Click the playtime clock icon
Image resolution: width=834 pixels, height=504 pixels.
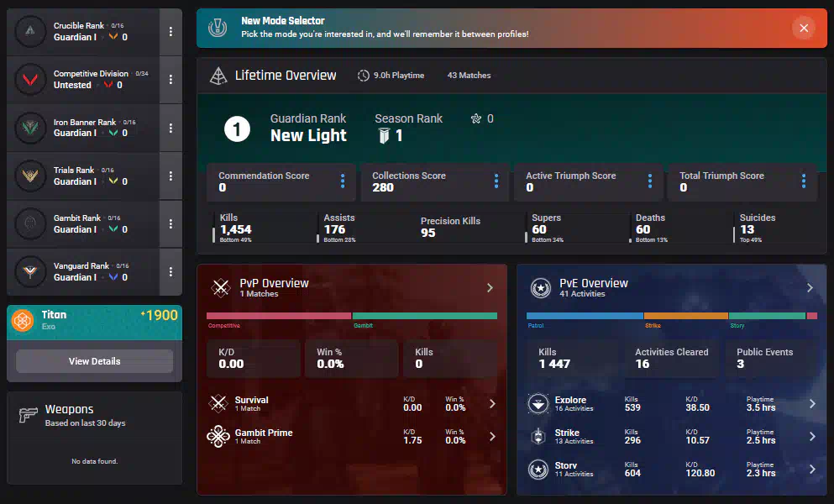[x=364, y=76]
